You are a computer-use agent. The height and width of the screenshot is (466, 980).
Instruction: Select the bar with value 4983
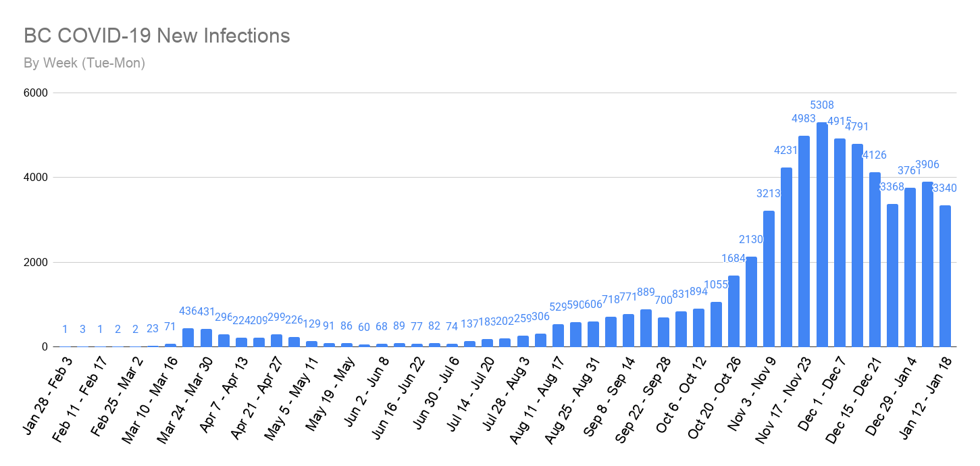pyautogui.click(x=804, y=242)
